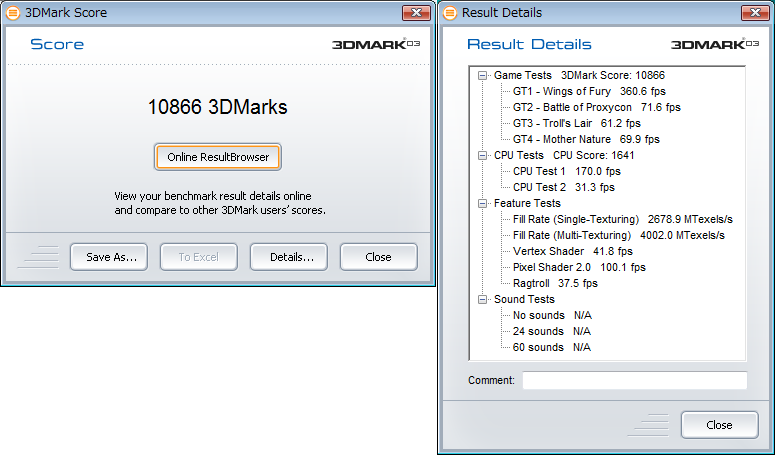777x455 pixels.
Task: Choose the Pixel Shader 2.0 result
Action: (x=579, y=267)
